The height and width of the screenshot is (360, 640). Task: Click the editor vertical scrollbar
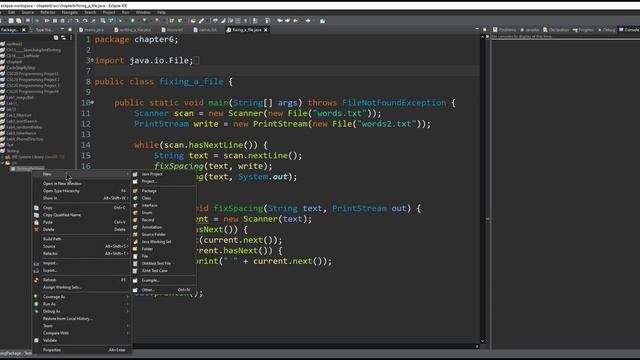tap(483, 188)
